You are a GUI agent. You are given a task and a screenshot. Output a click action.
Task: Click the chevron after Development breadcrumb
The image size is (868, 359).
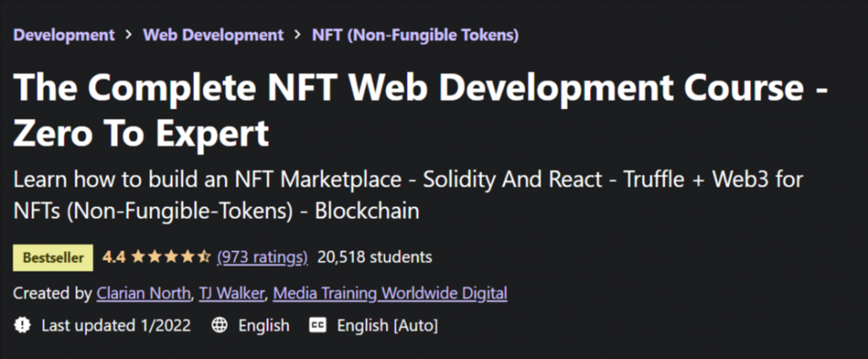tap(129, 36)
